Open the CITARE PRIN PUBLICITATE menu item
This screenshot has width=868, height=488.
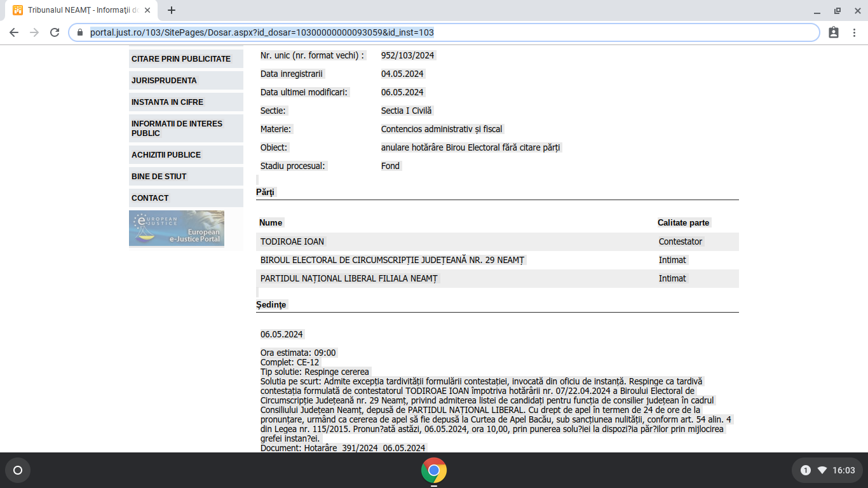tap(186, 59)
